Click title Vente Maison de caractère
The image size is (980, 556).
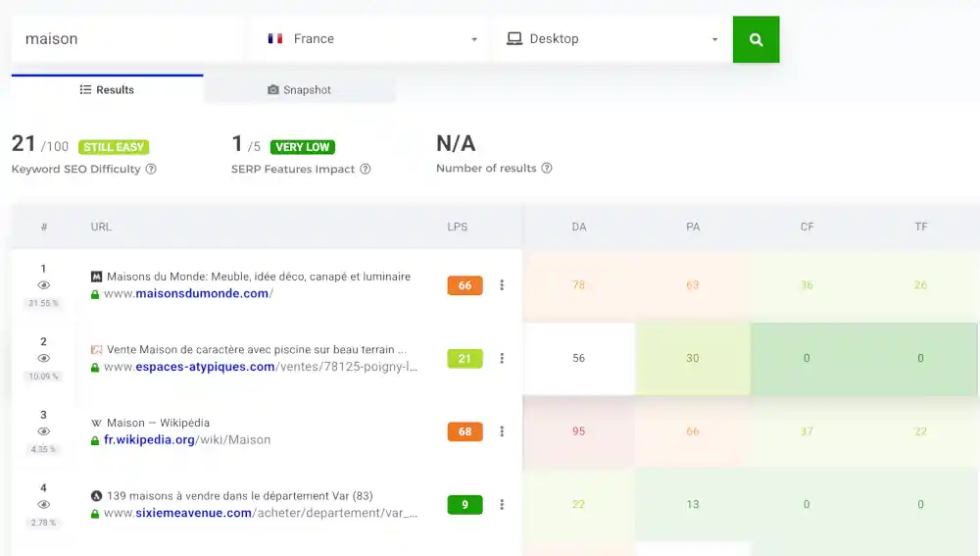click(x=256, y=350)
